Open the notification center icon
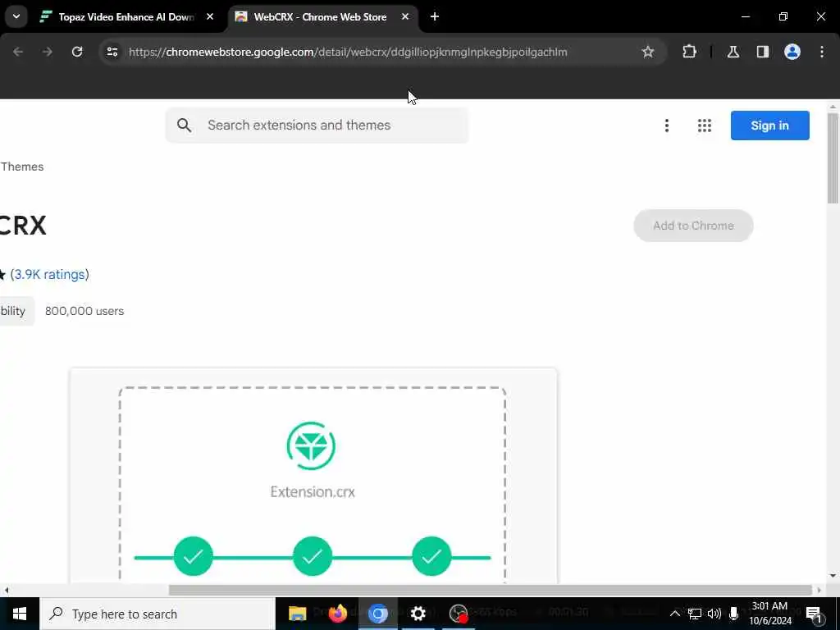 click(815, 614)
